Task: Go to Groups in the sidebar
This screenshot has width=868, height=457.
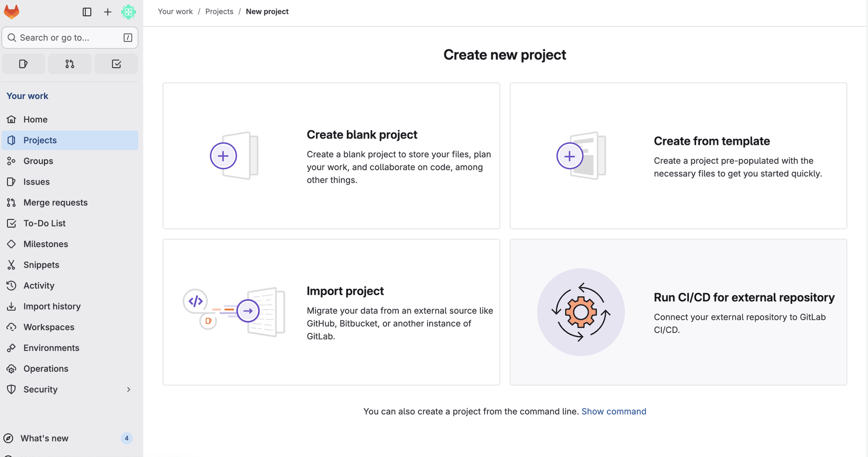Action: [x=38, y=161]
